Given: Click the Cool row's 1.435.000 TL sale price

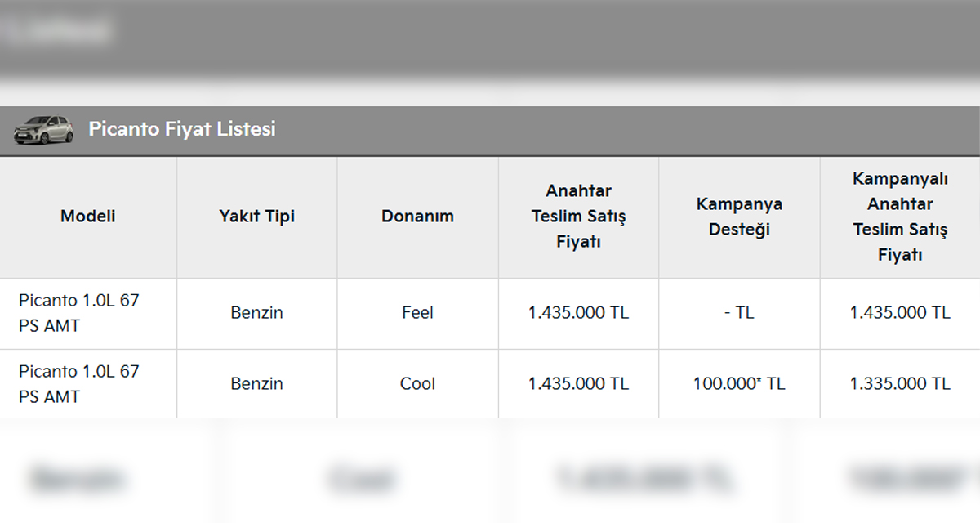Looking at the screenshot, I should [x=578, y=384].
